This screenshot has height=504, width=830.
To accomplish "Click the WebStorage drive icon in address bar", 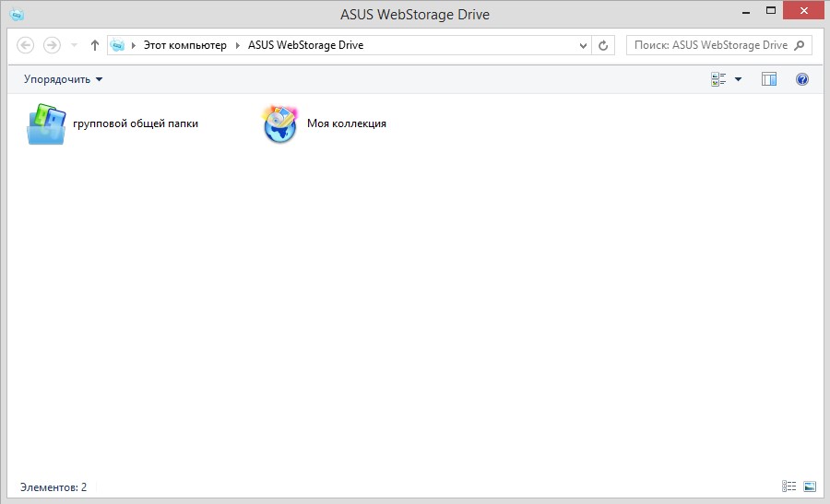I will pyautogui.click(x=117, y=45).
